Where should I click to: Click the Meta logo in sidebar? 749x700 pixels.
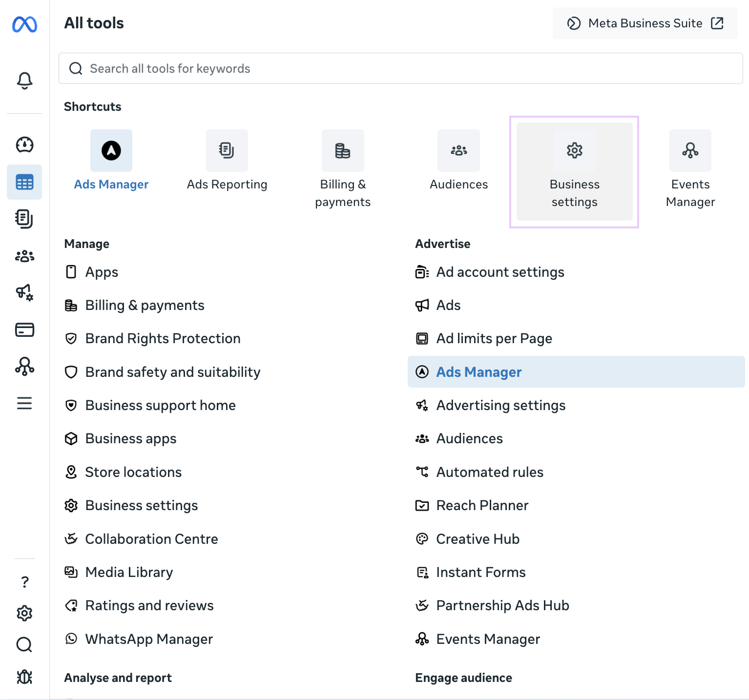coord(24,24)
